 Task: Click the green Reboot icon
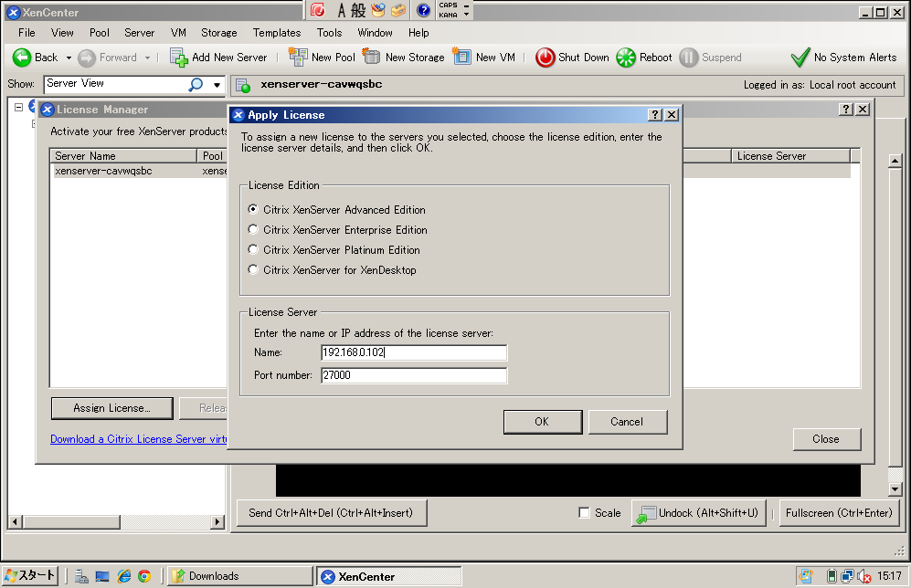[x=626, y=58]
